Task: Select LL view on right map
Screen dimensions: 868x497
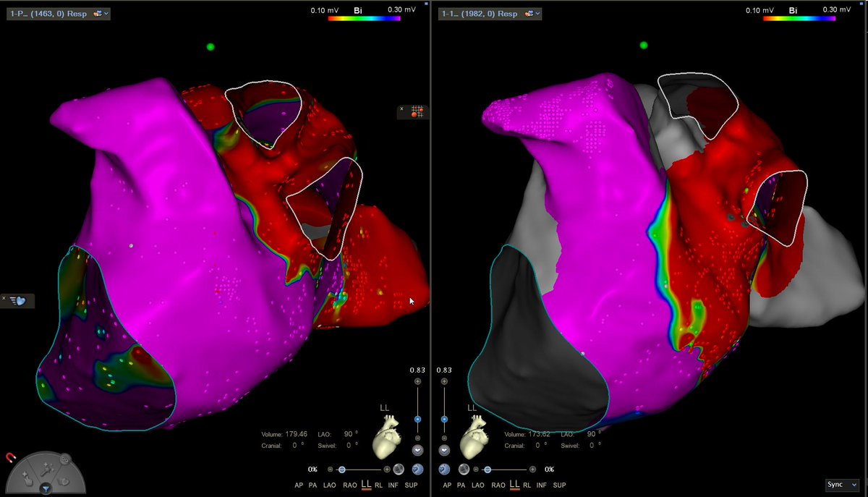Action: (x=515, y=484)
